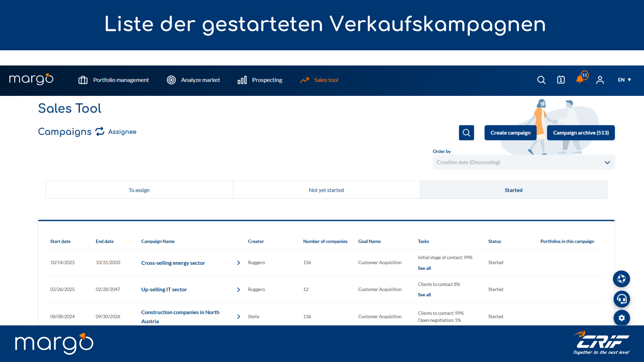
Task: Click end date 10/31/2033
Action: pyautogui.click(x=108, y=262)
